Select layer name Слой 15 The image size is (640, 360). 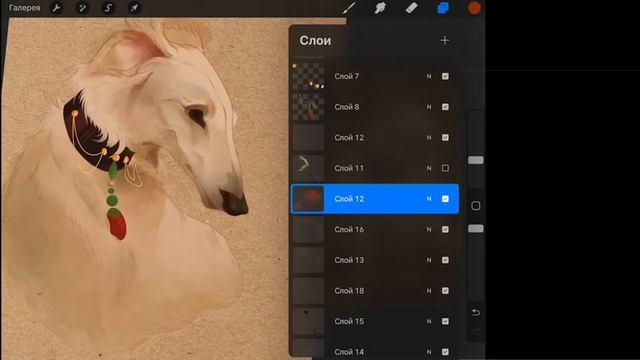(349, 321)
